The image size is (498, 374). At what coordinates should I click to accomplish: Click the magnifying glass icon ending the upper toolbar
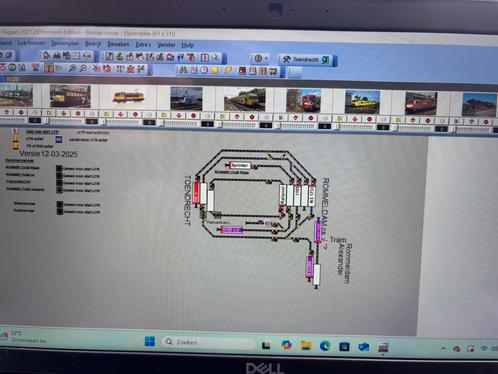click(x=215, y=57)
